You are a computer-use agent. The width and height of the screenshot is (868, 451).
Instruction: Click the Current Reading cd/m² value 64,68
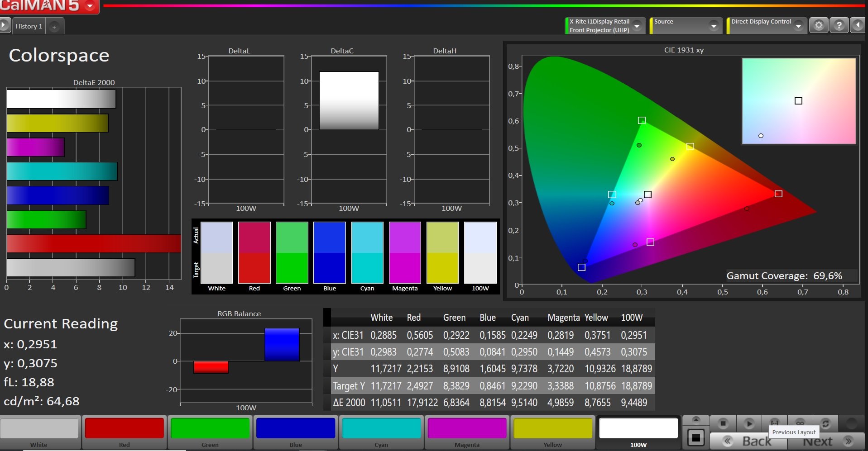[62, 401]
